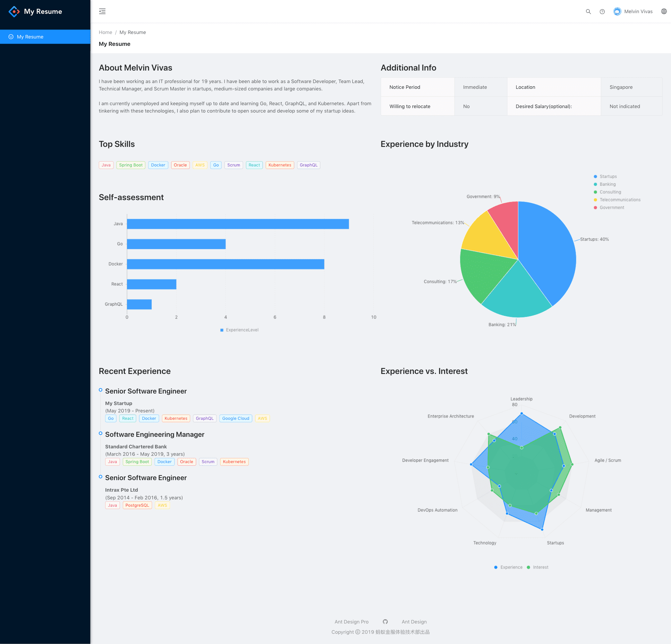
Task: Click the Google Cloud tag under My Startup
Action: pyautogui.click(x=235, y=419)
